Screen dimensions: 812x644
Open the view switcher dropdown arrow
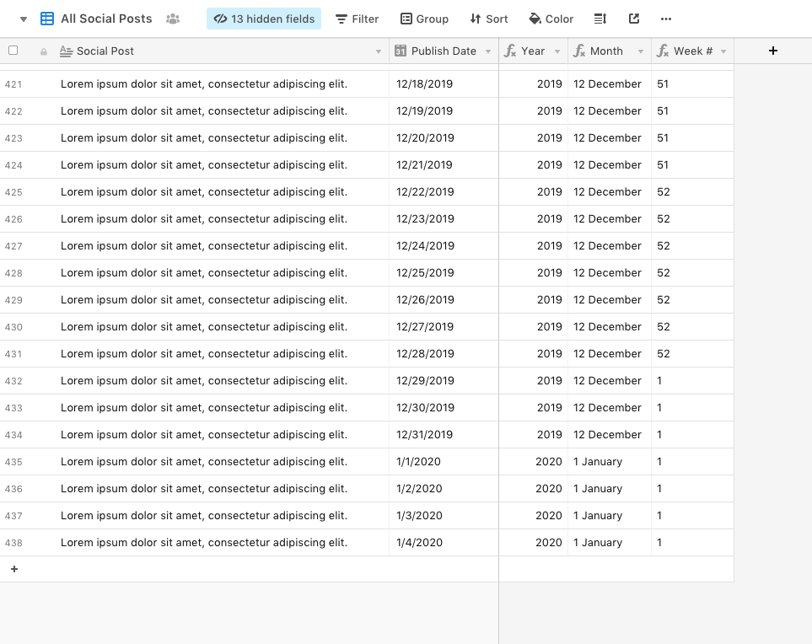(x=24, y=19)
